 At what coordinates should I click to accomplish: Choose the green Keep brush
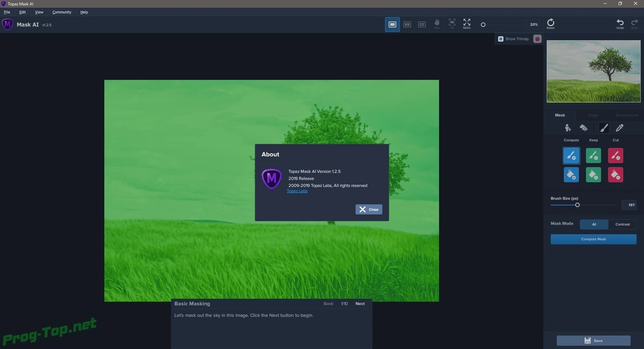pyautogui.click(x=594, y=156)
